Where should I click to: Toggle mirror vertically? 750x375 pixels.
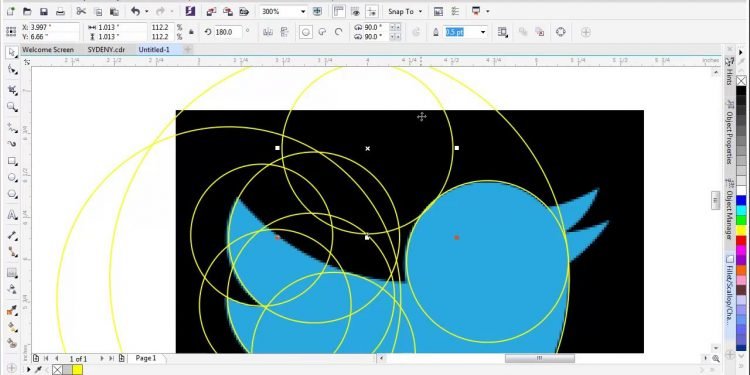point(285,32)
